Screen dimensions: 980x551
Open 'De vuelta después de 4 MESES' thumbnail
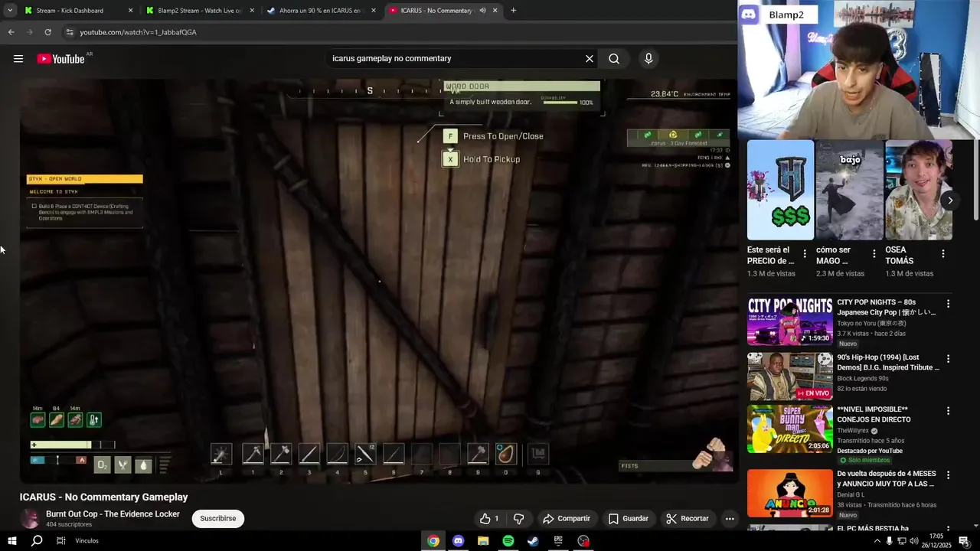tap(789, 494)
